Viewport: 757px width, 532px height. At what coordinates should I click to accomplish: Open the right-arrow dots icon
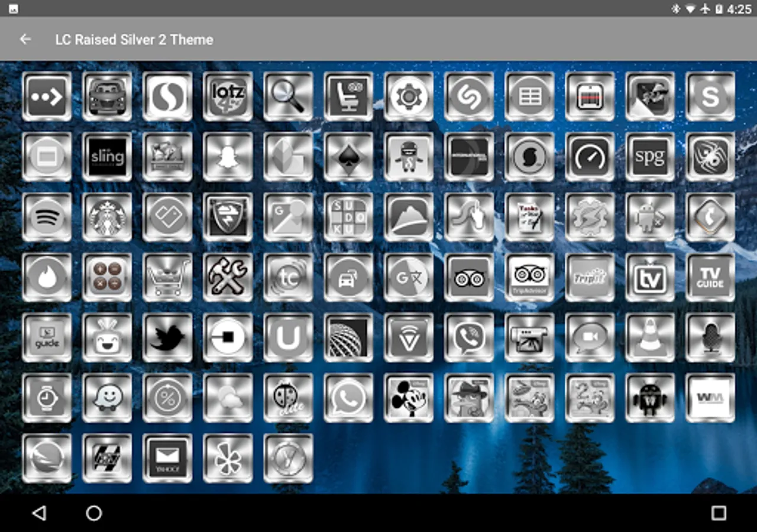tap(47, 96)
